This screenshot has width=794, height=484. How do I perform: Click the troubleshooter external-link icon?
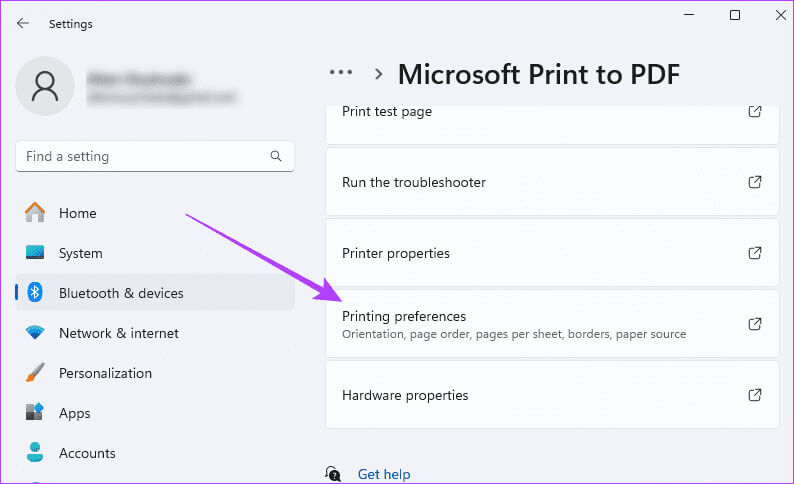(755, 182)
